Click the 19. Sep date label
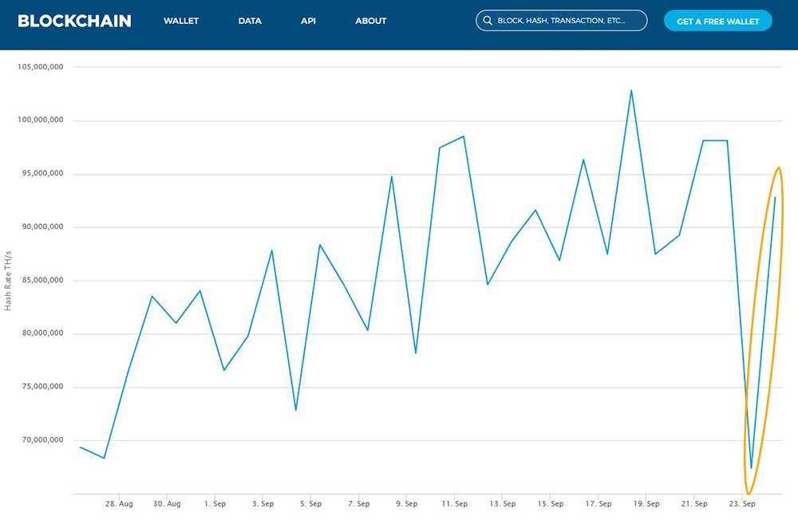 point(646,503)
